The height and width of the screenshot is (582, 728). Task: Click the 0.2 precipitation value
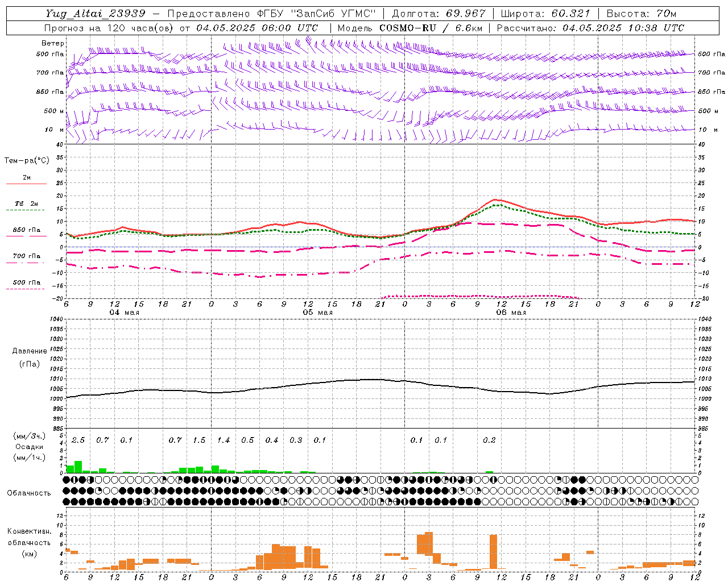(489, 440)
